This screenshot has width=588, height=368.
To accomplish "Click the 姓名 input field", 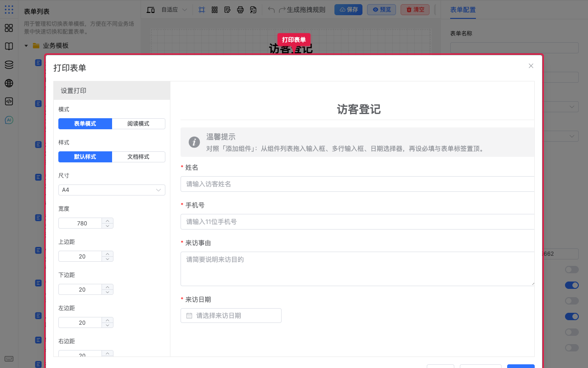I will click(357, 184).
